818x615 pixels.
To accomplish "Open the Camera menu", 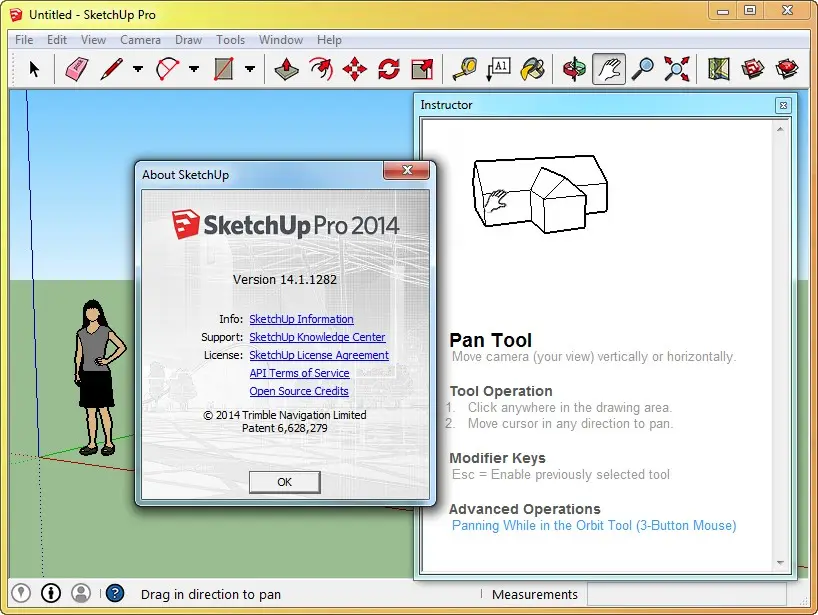I will [140, 40].
